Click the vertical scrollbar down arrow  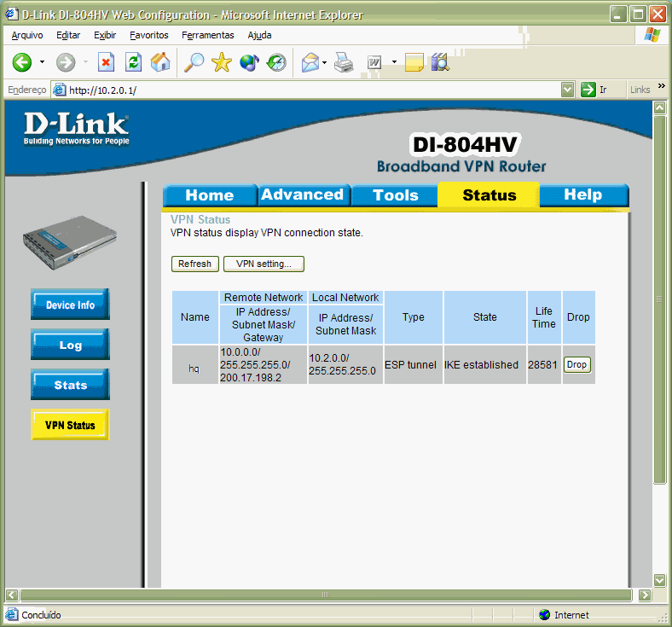[x=658, y=579]
